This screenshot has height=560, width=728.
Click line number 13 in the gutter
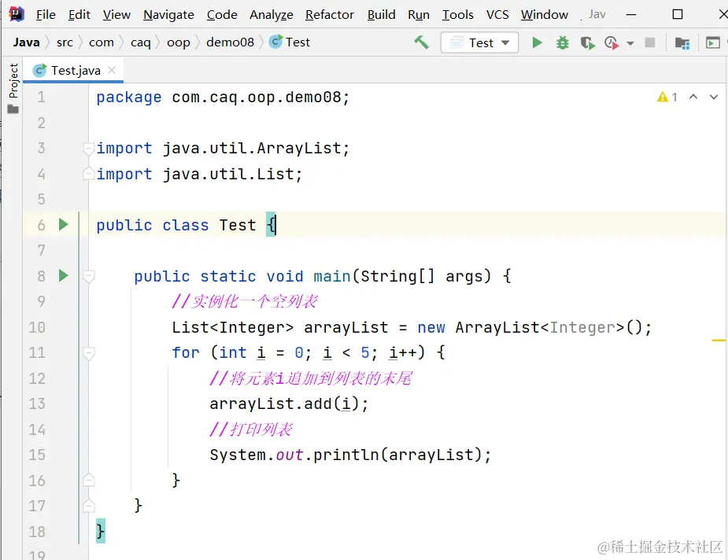point(37,404)
